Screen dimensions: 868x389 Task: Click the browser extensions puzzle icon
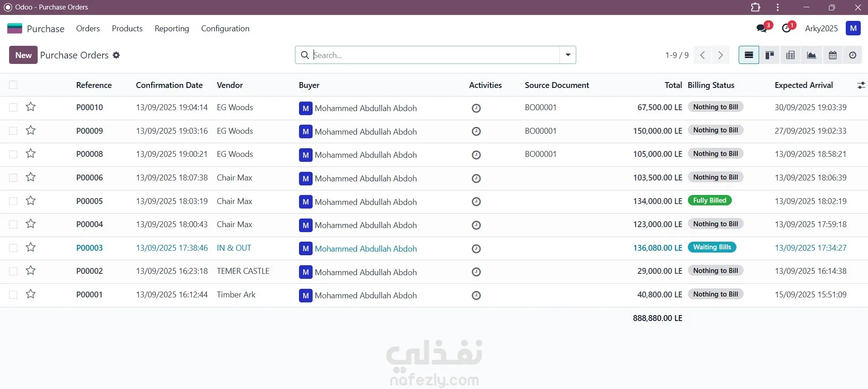(x=755, y=7)
